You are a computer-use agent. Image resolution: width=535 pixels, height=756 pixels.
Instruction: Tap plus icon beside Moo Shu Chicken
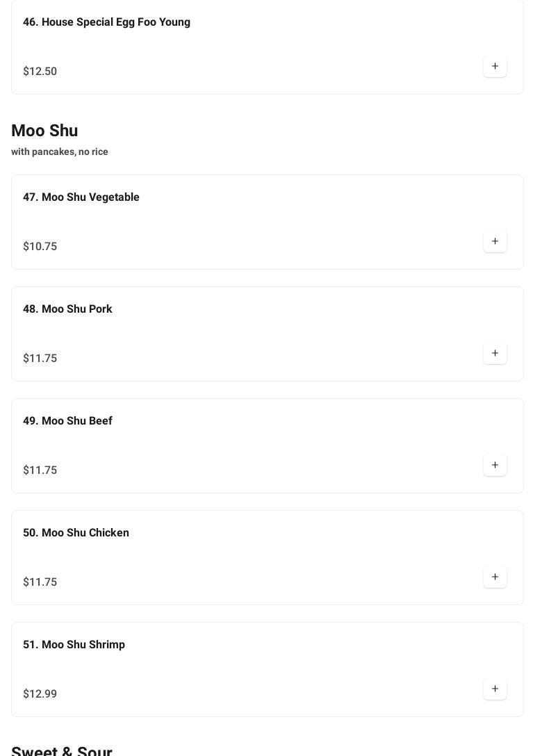495,577
